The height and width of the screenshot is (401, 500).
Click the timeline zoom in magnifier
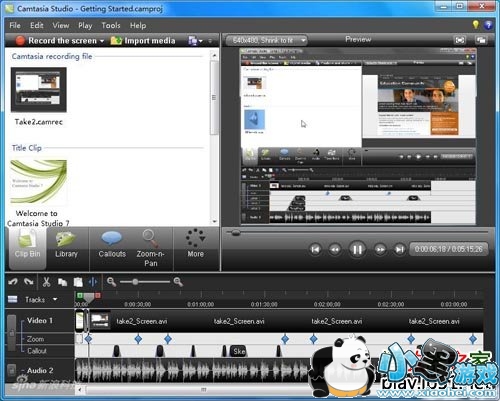(178, 282)
